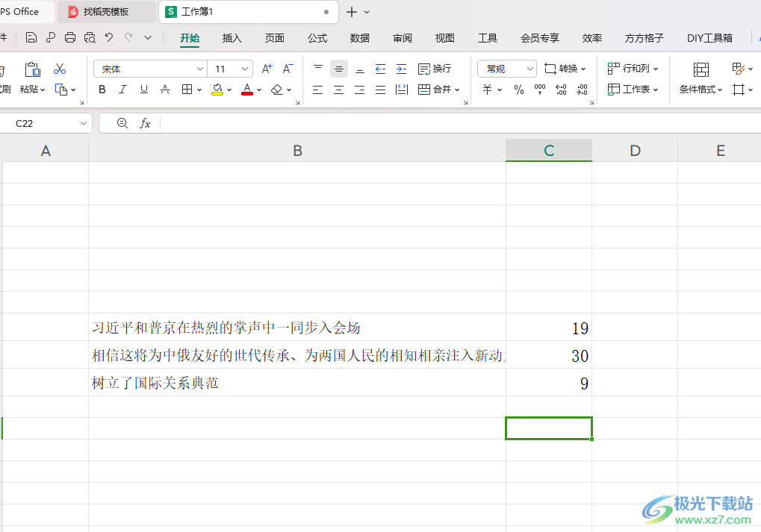Click the Cut scissors icon
Image resolution: width=761 pixels, height=532 pixels.
click(x=60, y=69)
